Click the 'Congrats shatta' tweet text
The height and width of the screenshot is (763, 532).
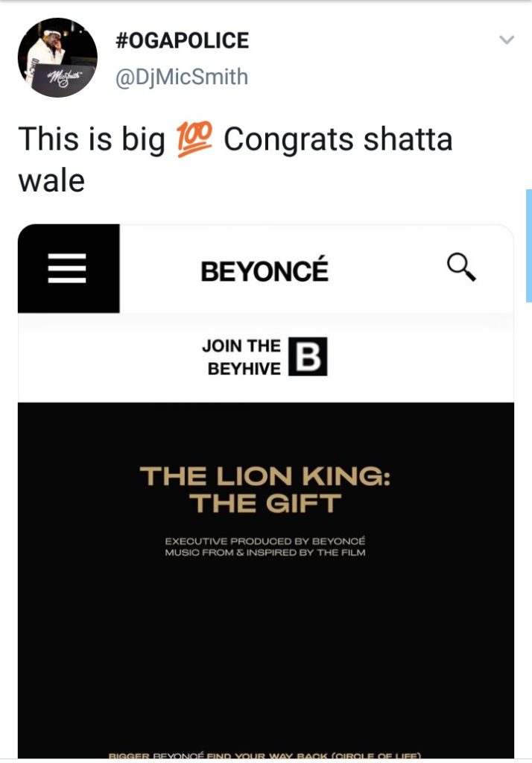(x=338, y=140)
